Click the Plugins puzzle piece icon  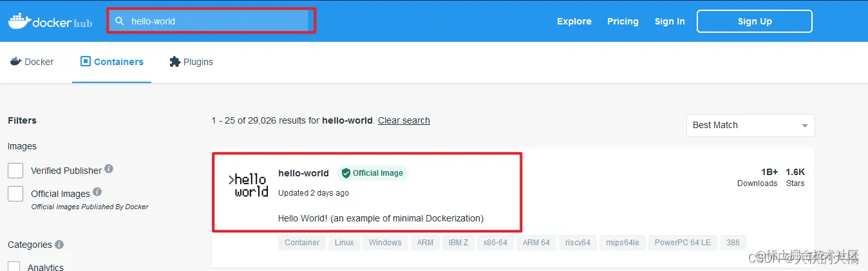click(175, 62)
